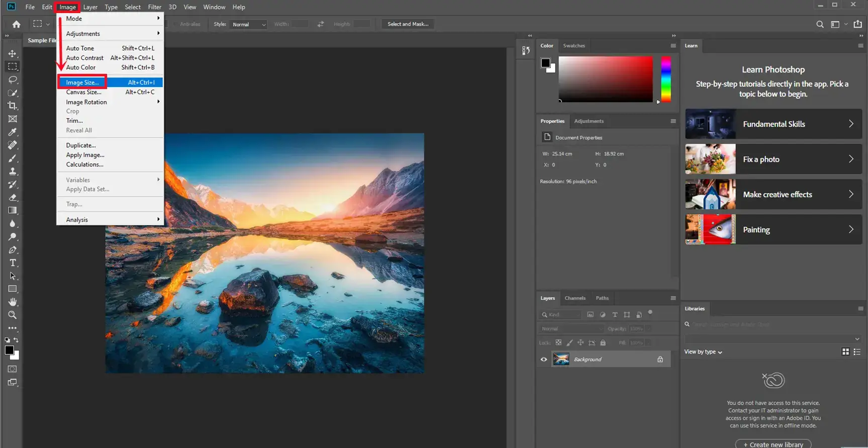The height and width of the screenshot is (448, 868).
Task: Toggle lock image pixels brush icon
Action: (x=569, y=342)
